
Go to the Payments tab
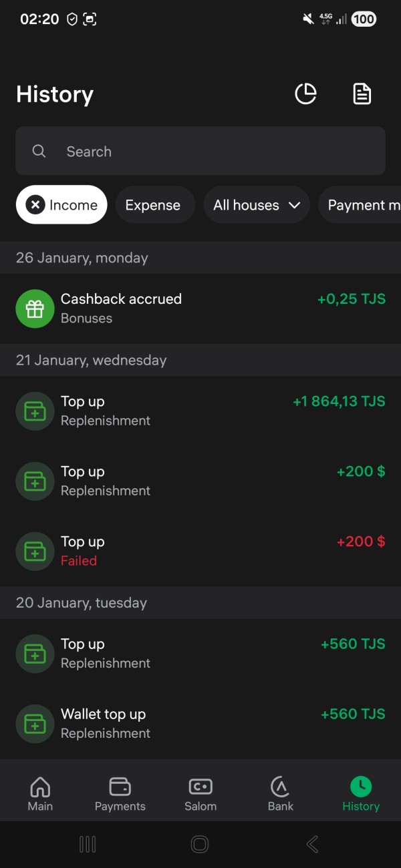120,793
